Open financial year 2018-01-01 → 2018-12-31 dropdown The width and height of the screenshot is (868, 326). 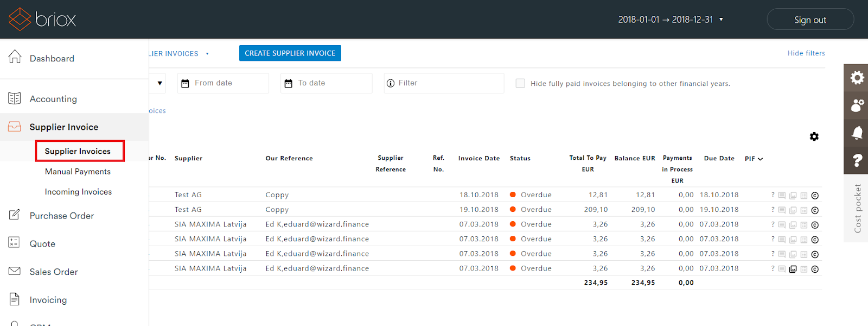point(671,20)
